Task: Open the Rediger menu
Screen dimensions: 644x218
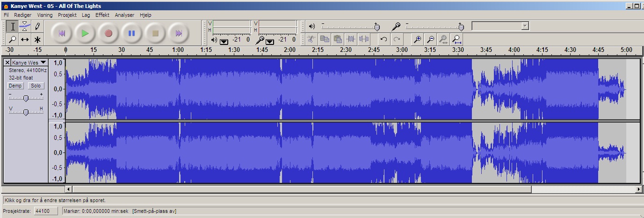Action: coord(23,15)
